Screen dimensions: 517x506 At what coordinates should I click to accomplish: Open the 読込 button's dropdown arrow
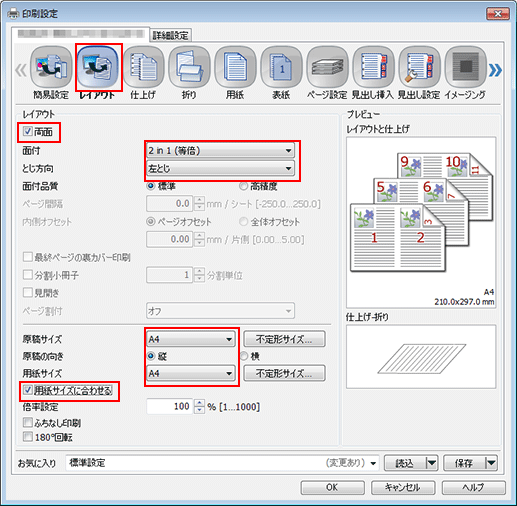click(431, 463)
